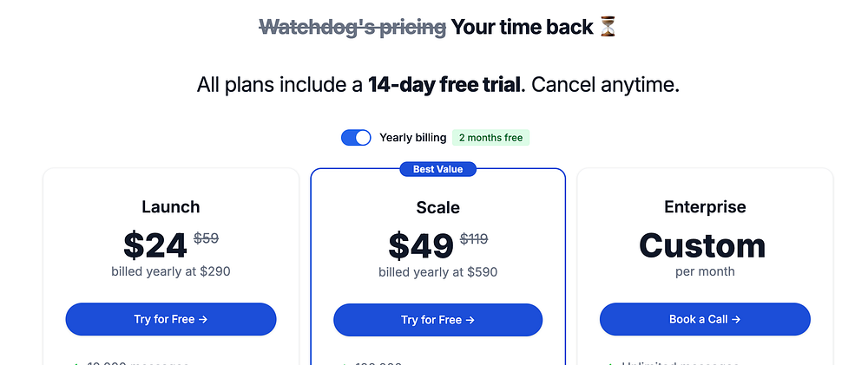The image size is (868, 365).
Task: Start the Scale plan free trial
Action: 437,320
